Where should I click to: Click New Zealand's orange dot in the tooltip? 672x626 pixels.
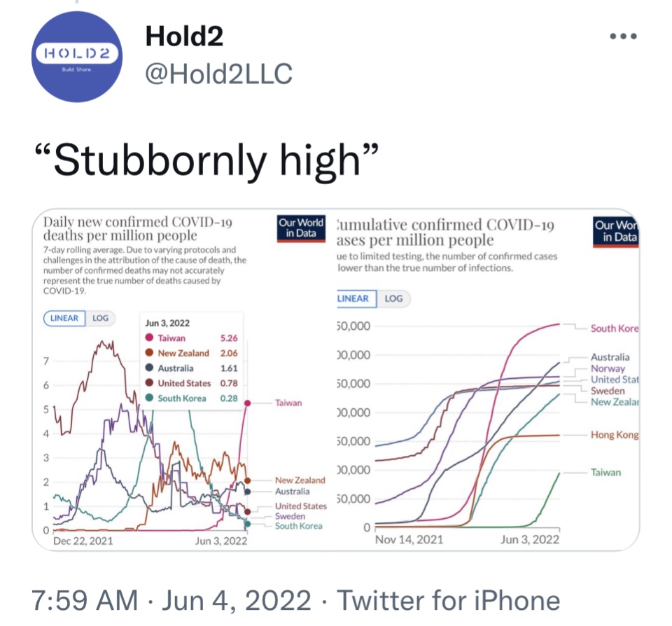point(150,354)
